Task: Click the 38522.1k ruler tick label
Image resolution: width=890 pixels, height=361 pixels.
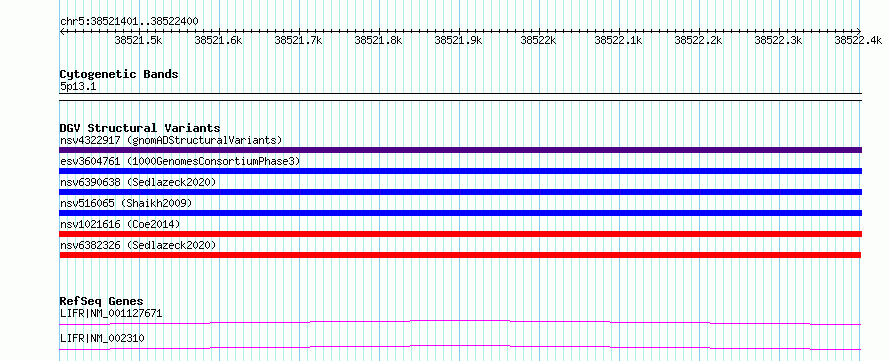Action: pyautogui.click(x=618, y=40)
